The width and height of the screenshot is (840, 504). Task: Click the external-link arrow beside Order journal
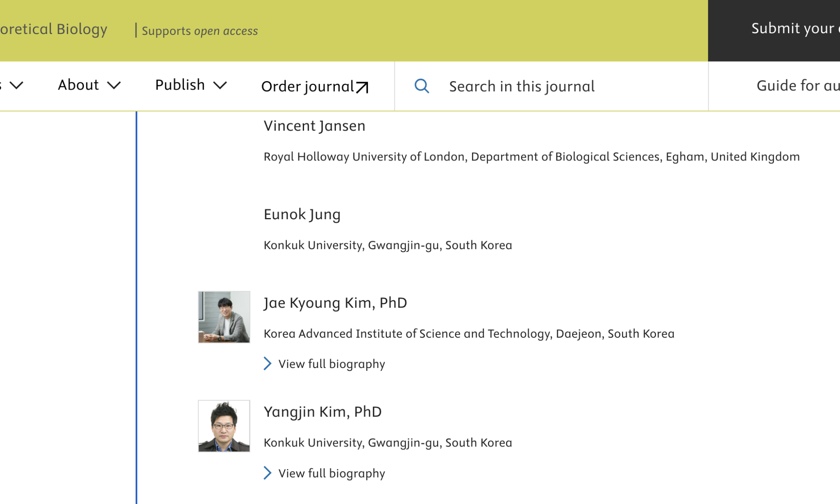362,87
